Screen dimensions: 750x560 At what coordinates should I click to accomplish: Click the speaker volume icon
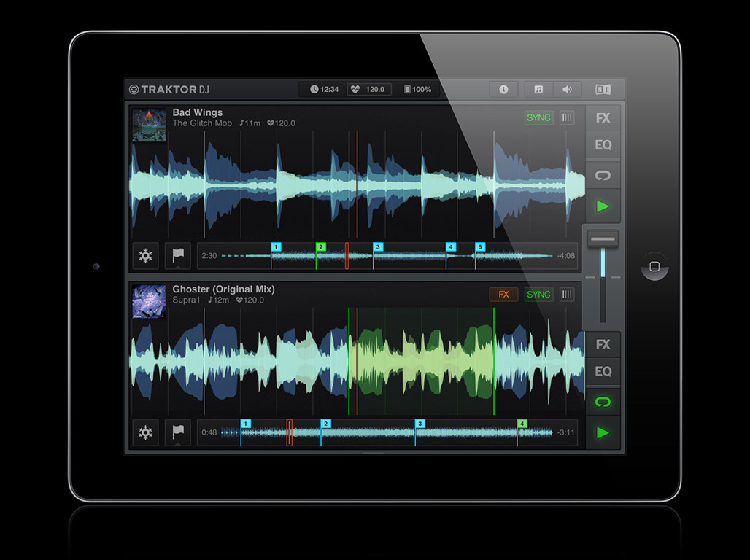pos(567,89)
